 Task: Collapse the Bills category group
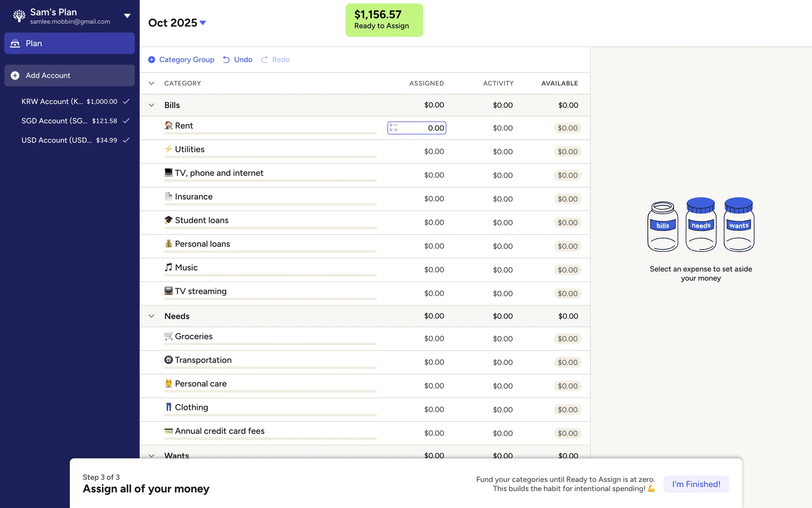pyautogui.click(x=151, y=105)
